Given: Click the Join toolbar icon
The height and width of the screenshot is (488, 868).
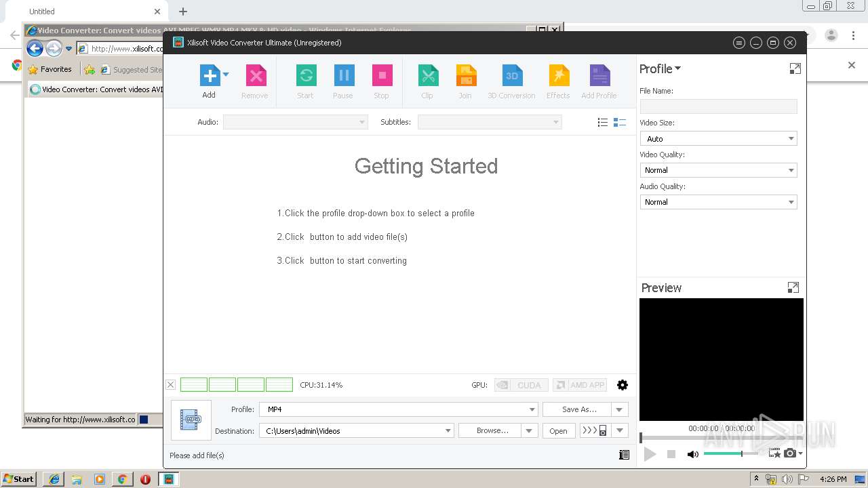Looking at the screenshot, I should click(x=466, y=75).
